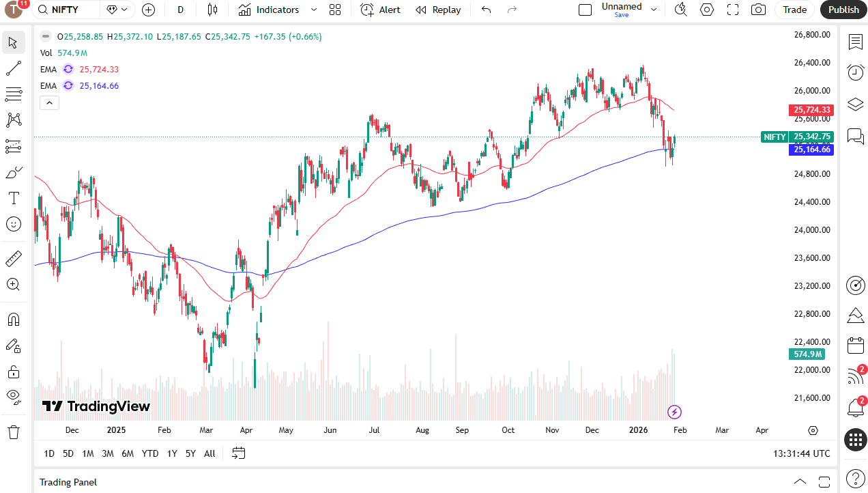Open the layout name dropdown chevron

654,10
